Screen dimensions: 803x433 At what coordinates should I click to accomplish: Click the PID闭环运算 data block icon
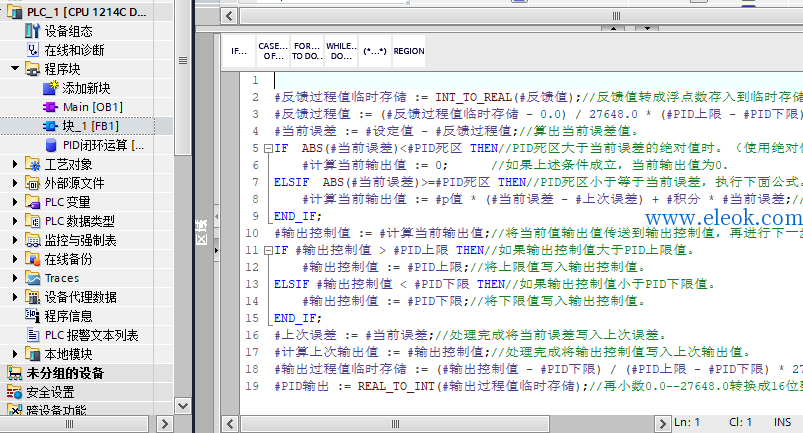51,145
